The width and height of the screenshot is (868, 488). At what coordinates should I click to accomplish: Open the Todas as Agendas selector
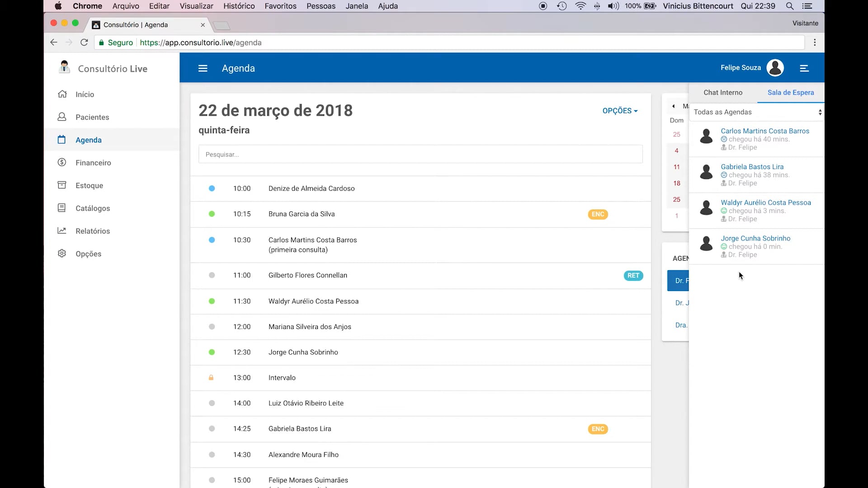757,112
